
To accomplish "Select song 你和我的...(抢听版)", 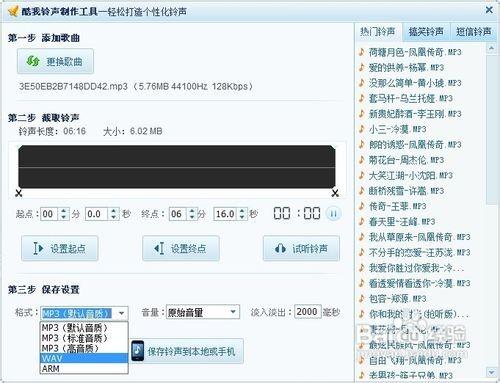I will (419, 314).
